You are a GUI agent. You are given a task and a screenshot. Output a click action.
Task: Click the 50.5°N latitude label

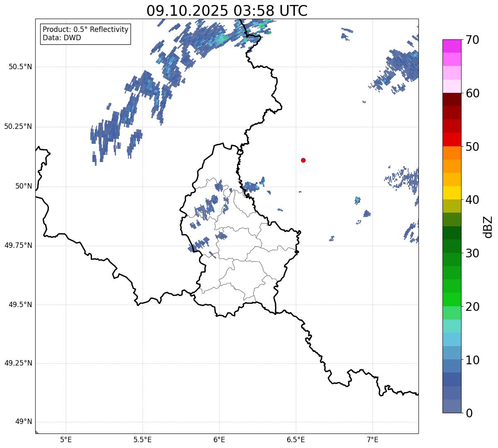click(20, 67)
